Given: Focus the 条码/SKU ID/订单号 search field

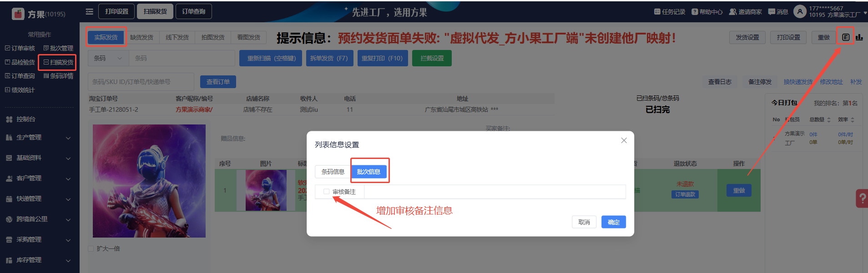Looking at the screenshot, I should 141,82.
